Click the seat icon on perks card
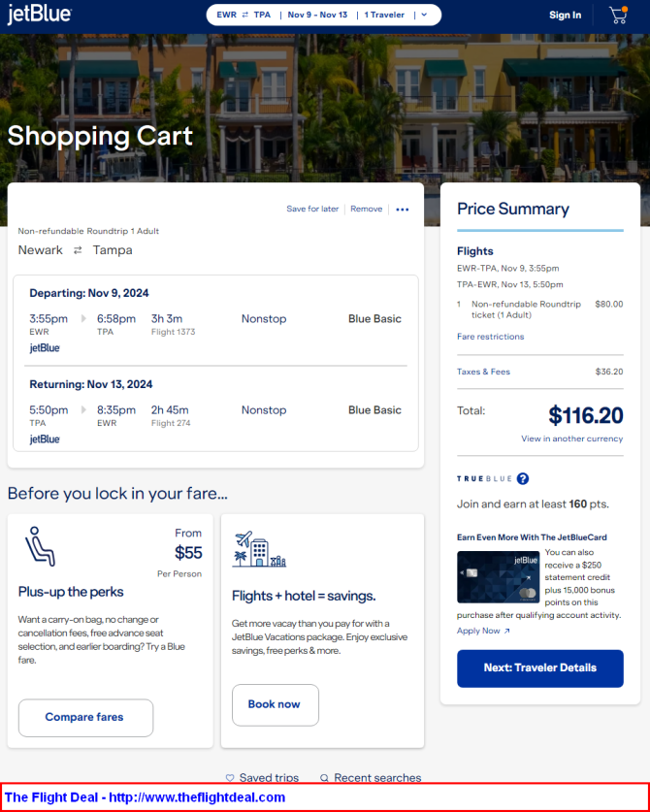Viewport: 650px width, 812px height. click(40, 546)
